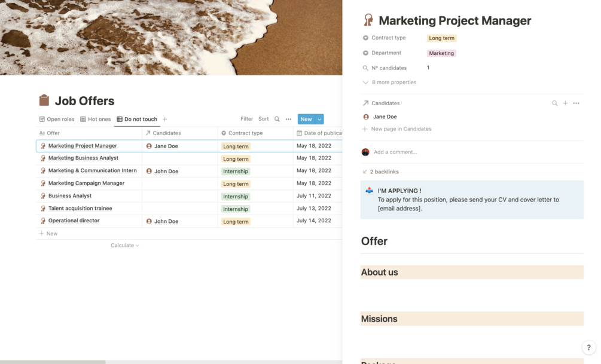Switch to the Open roles tab
The height and width of the screenshot is (364, 601).
(57, 119)
